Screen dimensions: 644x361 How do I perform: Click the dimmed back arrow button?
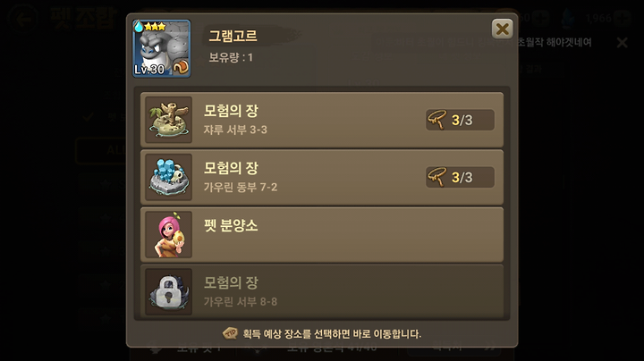[23, 18]
